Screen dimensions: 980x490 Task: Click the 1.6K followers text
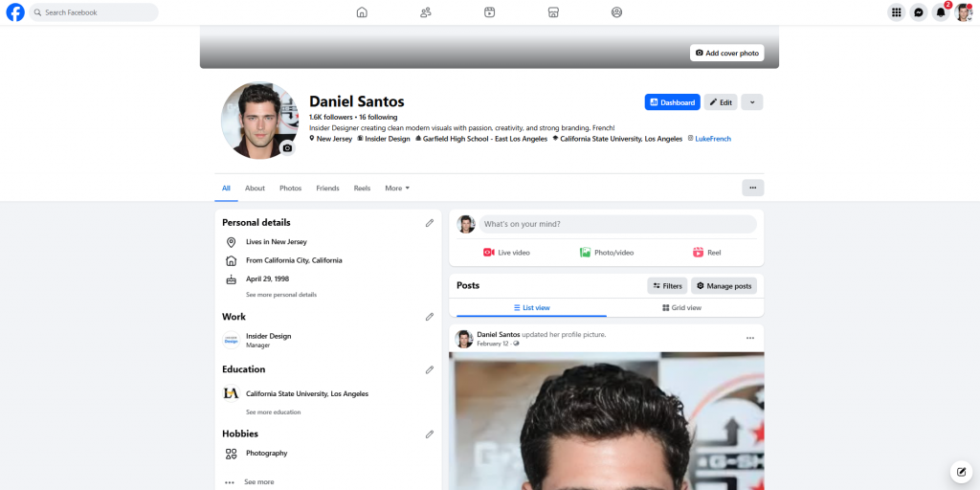click(330, 117)
